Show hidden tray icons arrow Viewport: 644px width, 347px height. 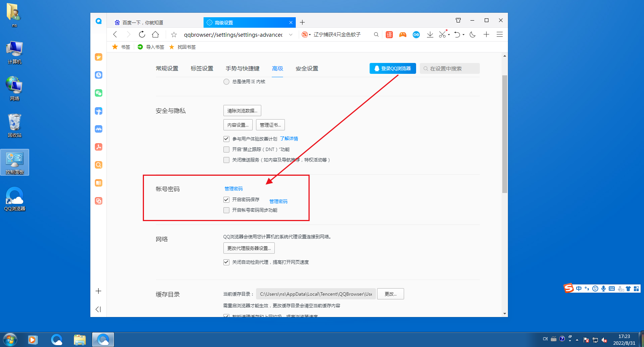point(577,340)
